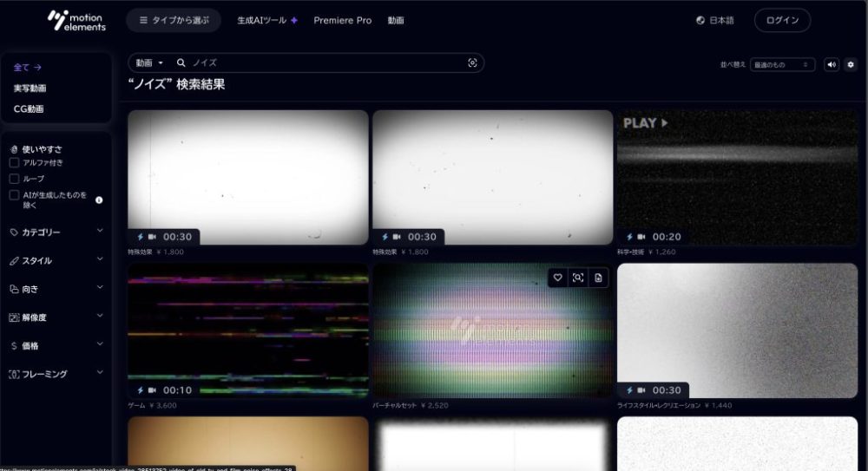Click the MotionElements logo
Viewport: 868px width, 471px height.
76,21
